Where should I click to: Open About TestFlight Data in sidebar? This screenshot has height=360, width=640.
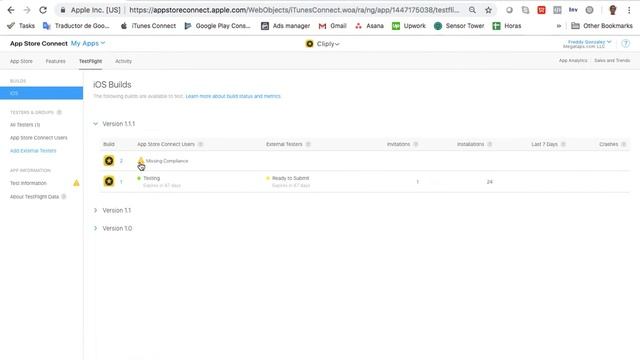(x=34, y=197)
